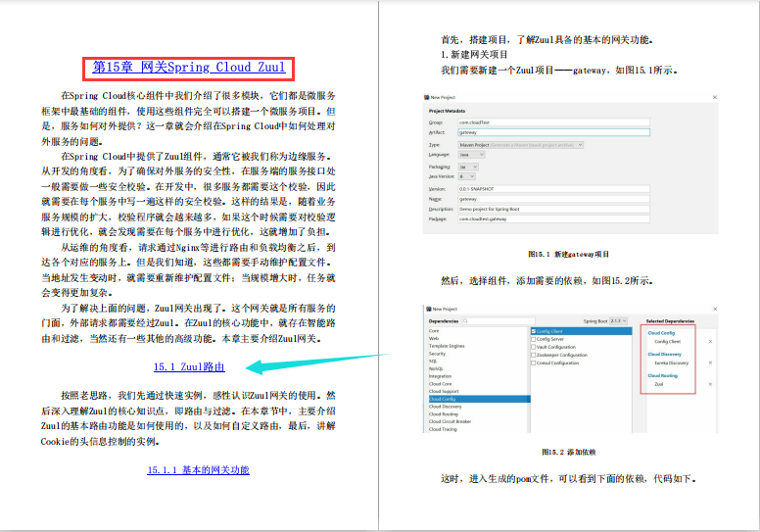The width and height of the screenshot is (760, 532).
Task: Select 'Cloud Tracing' category
Action: 443,429
